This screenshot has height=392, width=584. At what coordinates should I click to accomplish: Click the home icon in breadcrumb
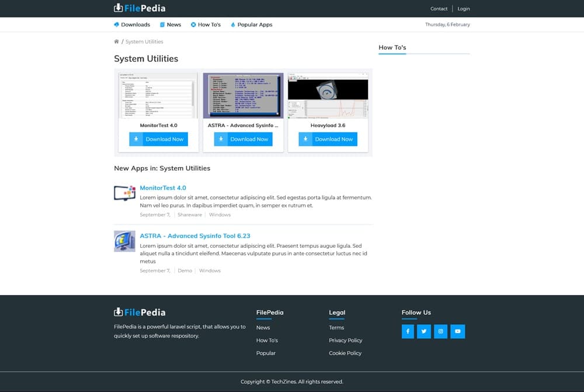click(116, 41)
